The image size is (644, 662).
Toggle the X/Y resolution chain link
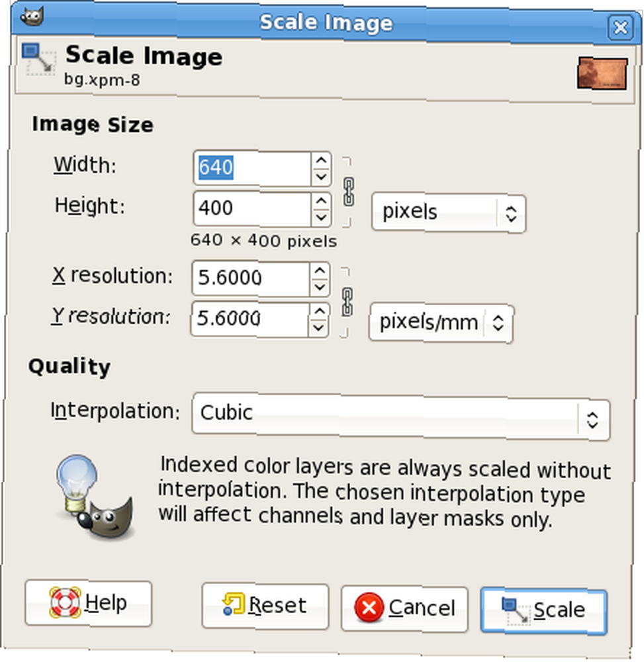[347, 301]
